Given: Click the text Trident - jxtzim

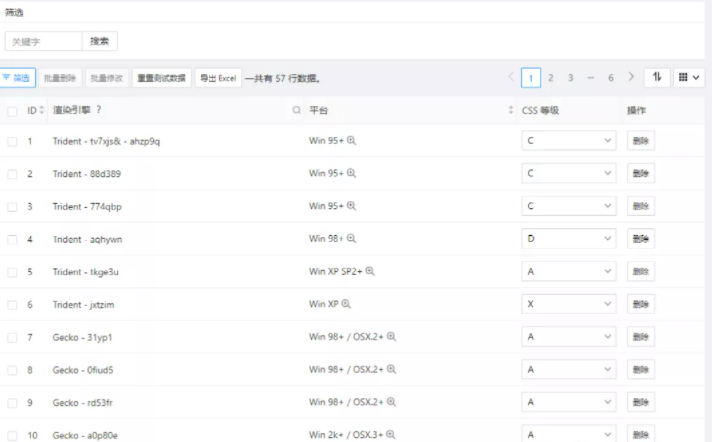Looking at the screenshot, I should coord(84,305).
